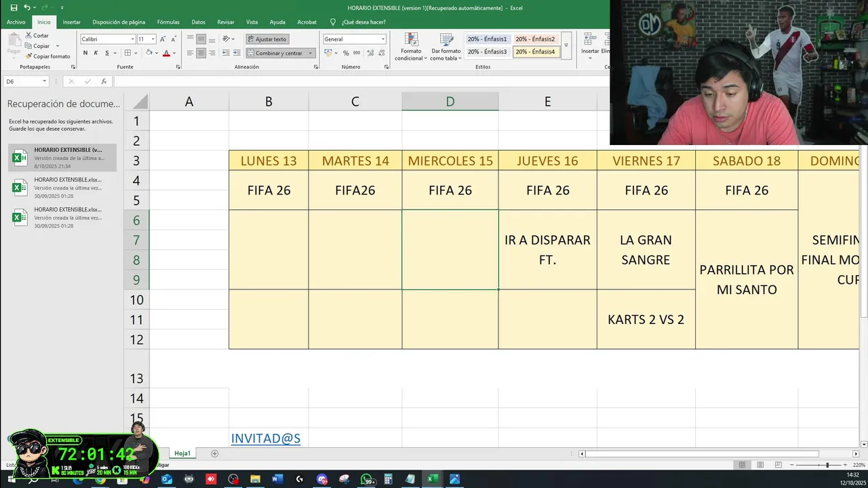Open the font size dropdown
This screenshot has height=488, width=868.
153,39
